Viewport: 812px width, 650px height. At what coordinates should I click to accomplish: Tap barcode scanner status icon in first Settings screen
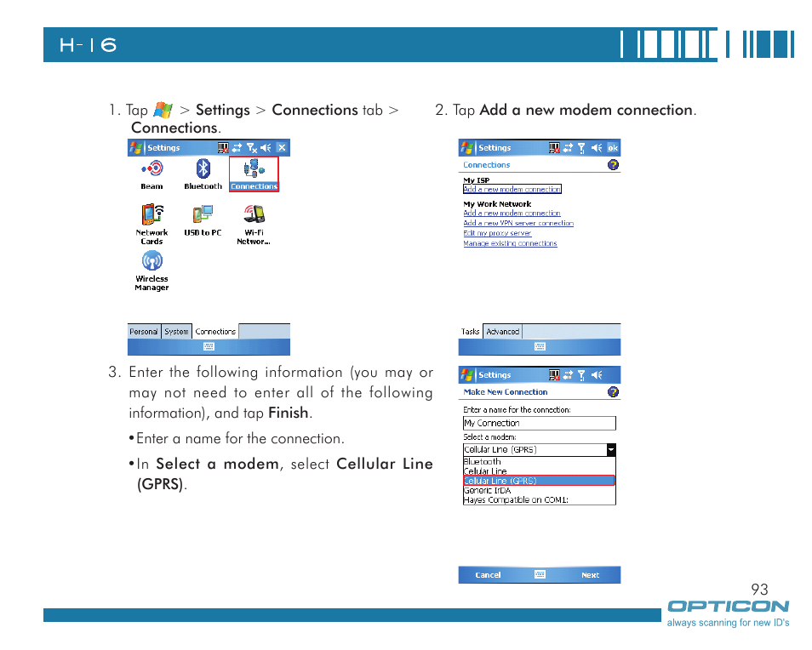pyautogui.click(x=223, y=148)
